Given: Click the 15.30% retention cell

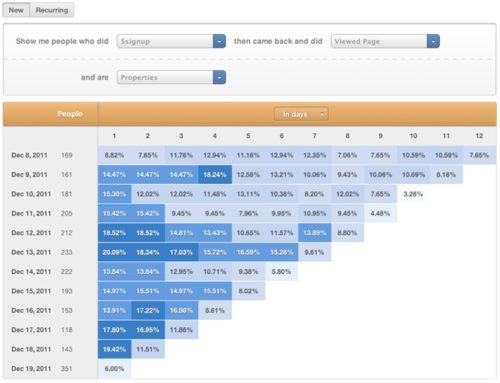Looking at the screenshot, I should (x=115, y=194).
